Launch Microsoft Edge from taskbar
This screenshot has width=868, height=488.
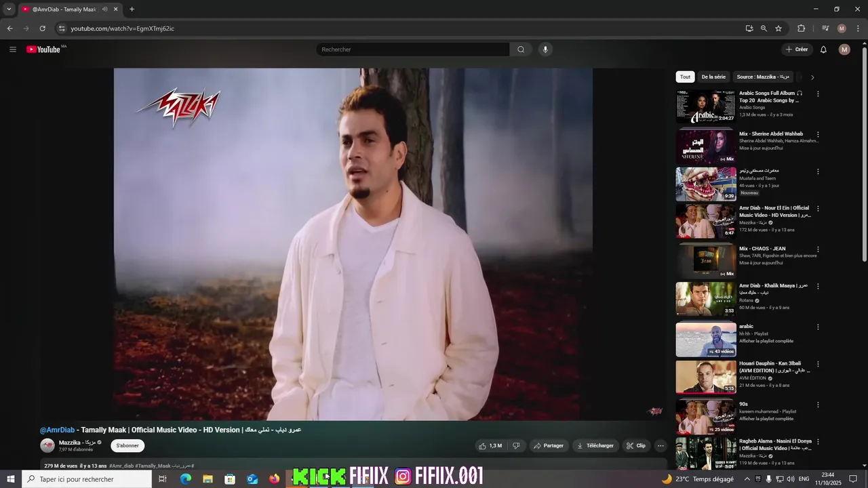click(185, 479)
